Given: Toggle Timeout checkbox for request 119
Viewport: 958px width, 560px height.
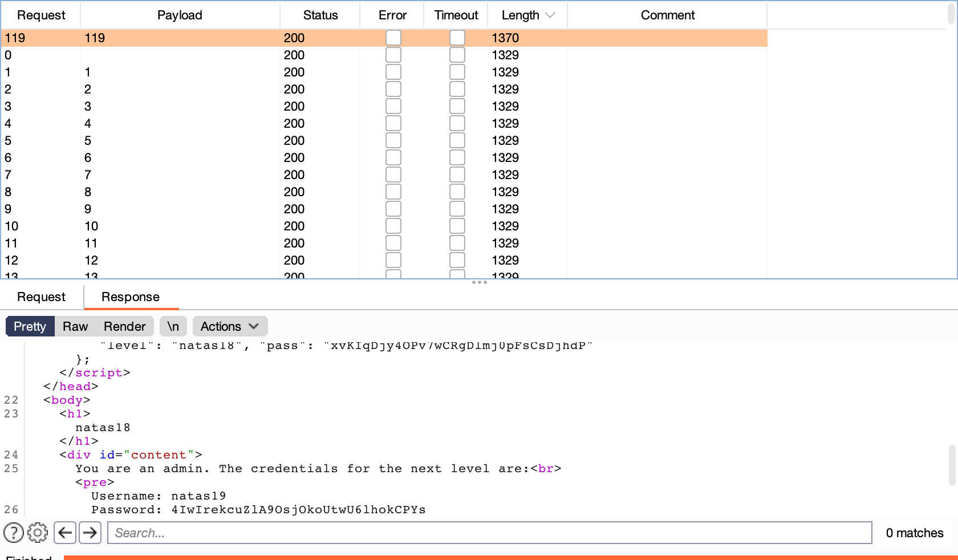Looking at the screenshot, I should (457, 38).
